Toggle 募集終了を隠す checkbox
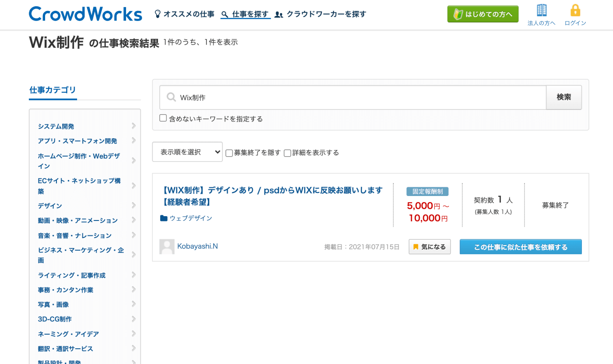The height and width of the screenshot is (364, 613). [229, 153]
